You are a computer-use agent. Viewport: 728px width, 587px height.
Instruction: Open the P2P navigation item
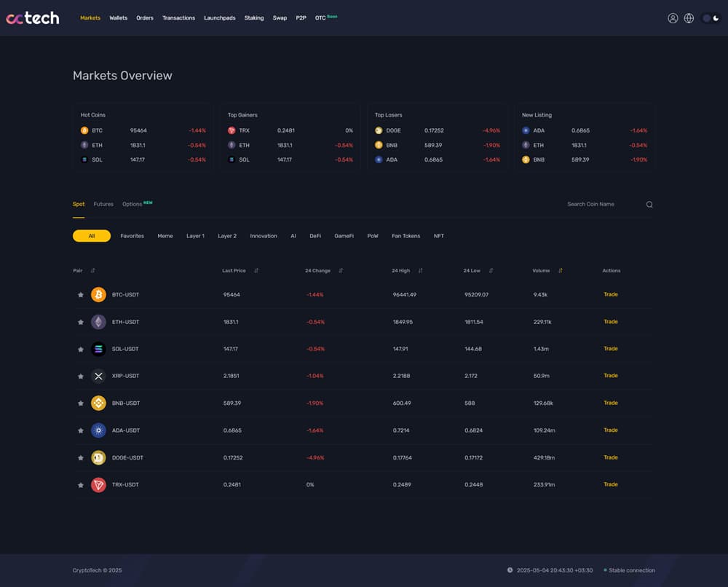point(301,18)
